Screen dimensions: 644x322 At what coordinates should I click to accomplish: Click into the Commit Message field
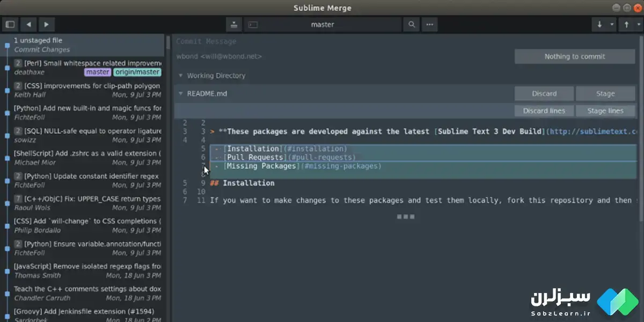(322, 41)
